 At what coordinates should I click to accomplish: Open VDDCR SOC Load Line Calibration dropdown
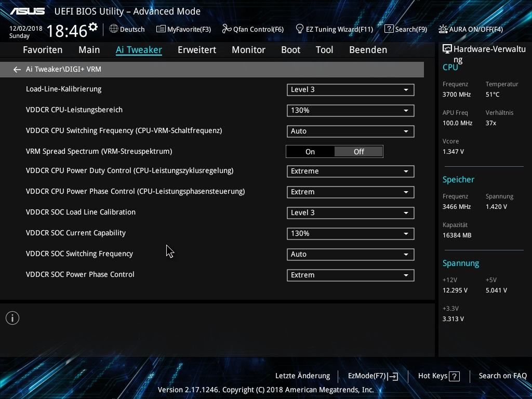[x=351, y=212]
